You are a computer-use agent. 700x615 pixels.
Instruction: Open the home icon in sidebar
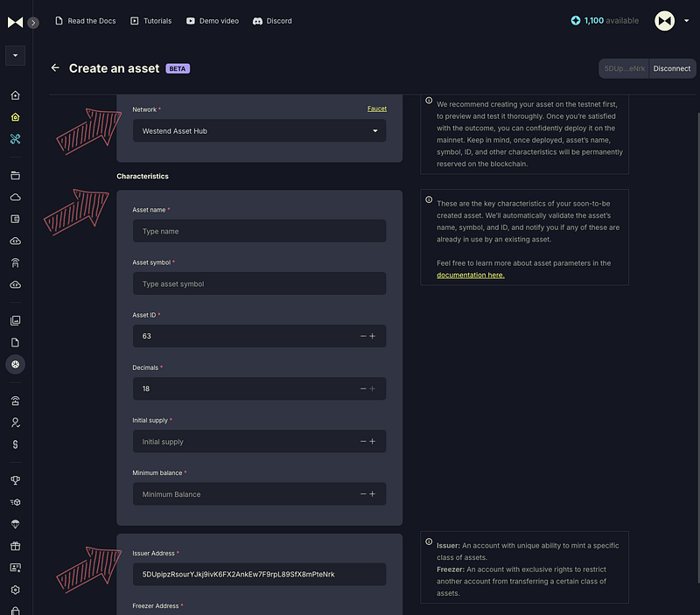click(x=15, y=95)
